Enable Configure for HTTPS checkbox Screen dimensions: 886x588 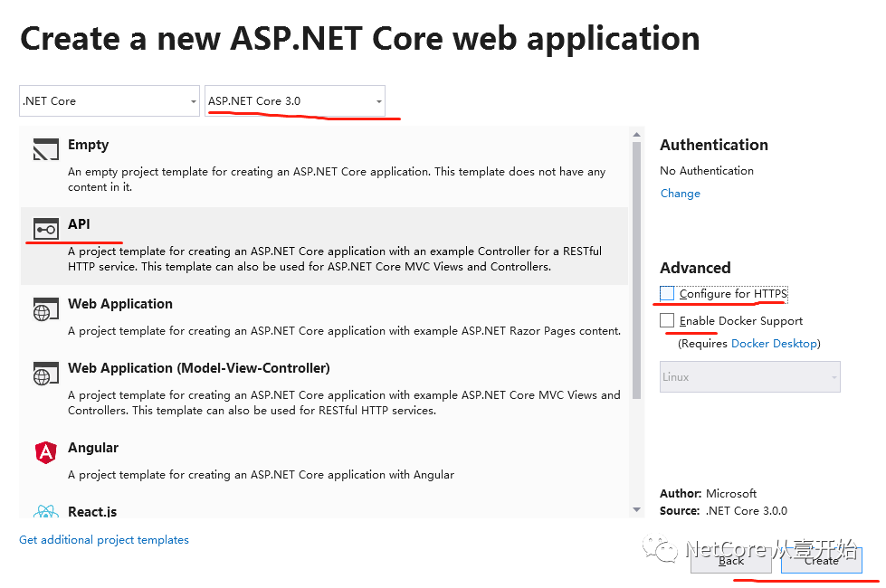668,294
